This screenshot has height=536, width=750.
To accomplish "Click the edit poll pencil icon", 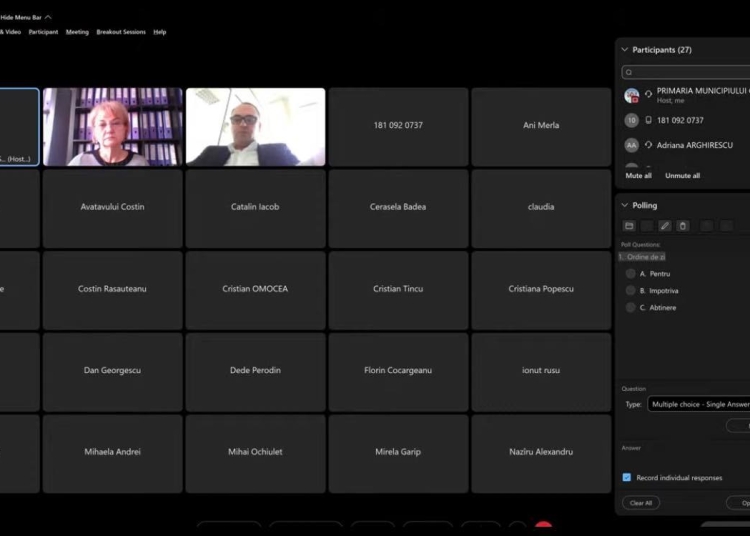I will [664, 226].
